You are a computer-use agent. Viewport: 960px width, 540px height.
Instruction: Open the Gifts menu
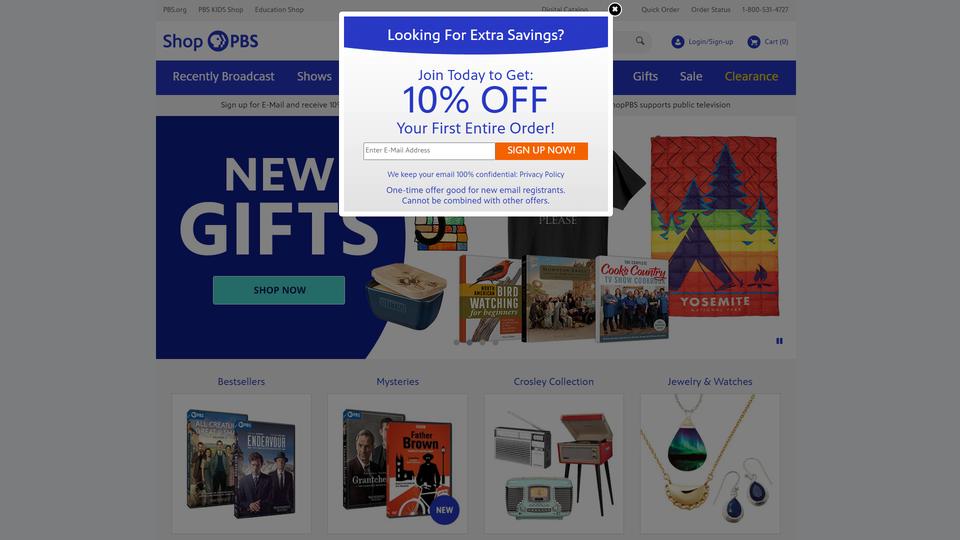tap(645, 77)
